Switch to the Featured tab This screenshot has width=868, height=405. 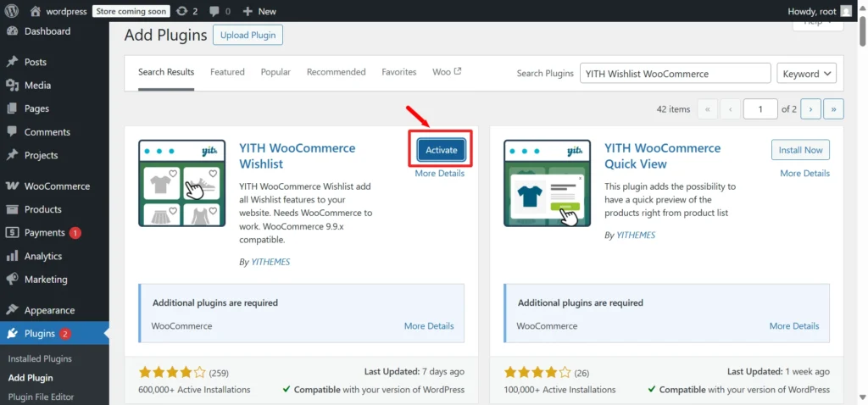point(227,72)
